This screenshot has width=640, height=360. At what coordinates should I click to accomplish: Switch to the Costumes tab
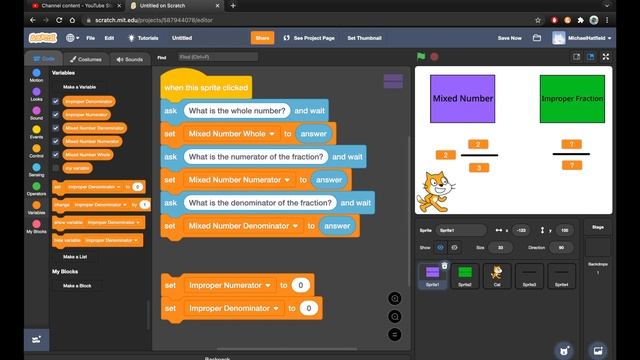tap(86, 59)
